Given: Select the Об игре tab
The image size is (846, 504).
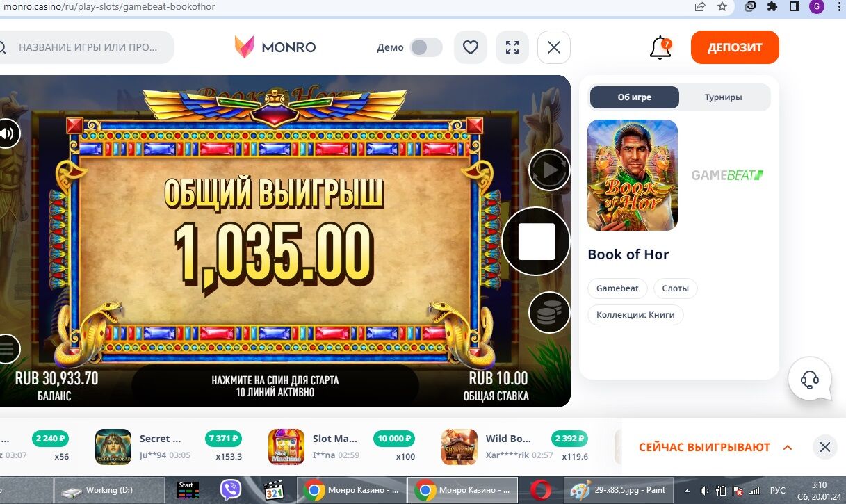Looking at the screenshot, I should [635, 97].
